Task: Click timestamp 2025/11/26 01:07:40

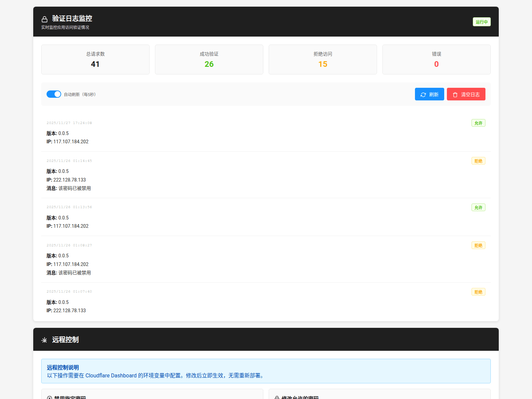Action: pos(69,292)
